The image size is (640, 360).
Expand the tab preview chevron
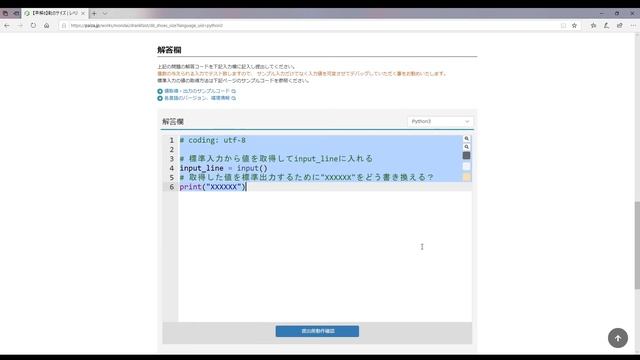105,13
